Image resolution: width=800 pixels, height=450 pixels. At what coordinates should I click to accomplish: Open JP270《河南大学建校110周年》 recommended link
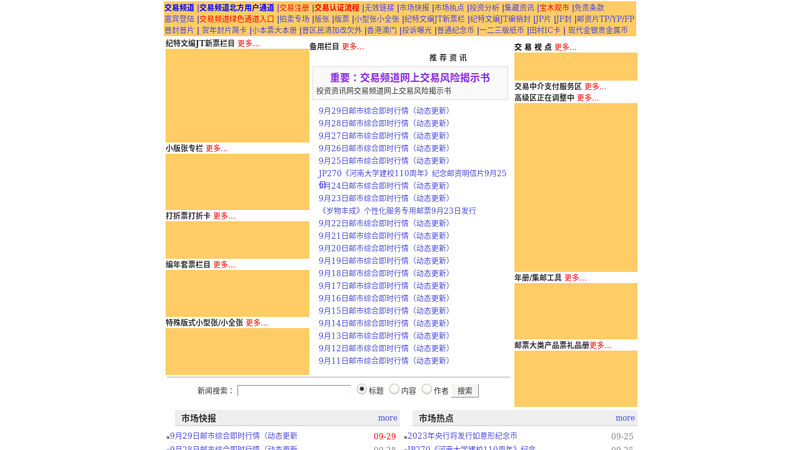pos(412,173)
